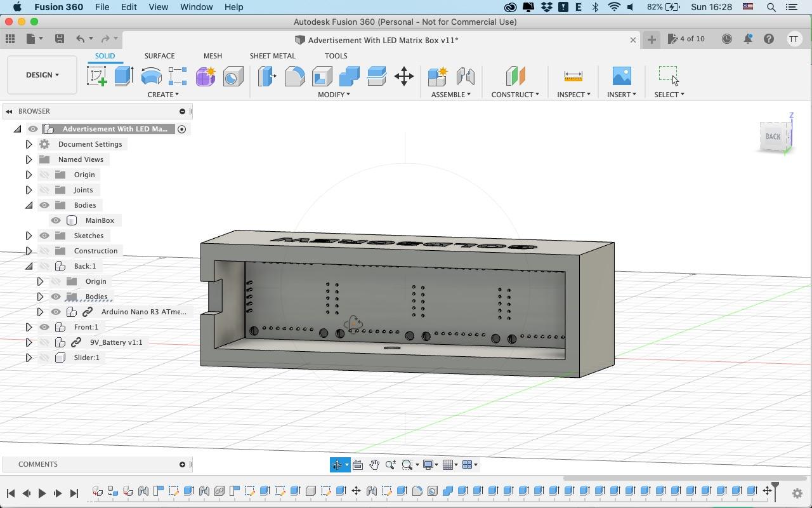Collapse the Back:1 component
Viewport: 812px width, 508px height.
click(x=29, y=266)
